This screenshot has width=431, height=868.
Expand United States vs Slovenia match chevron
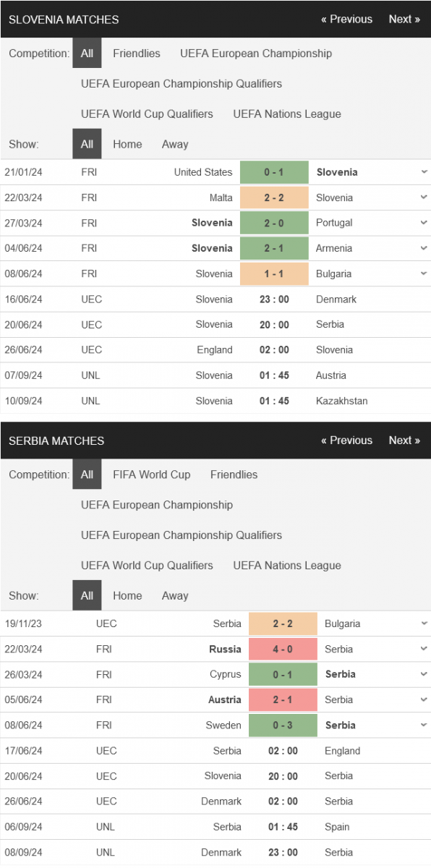[x=423, y=172]
